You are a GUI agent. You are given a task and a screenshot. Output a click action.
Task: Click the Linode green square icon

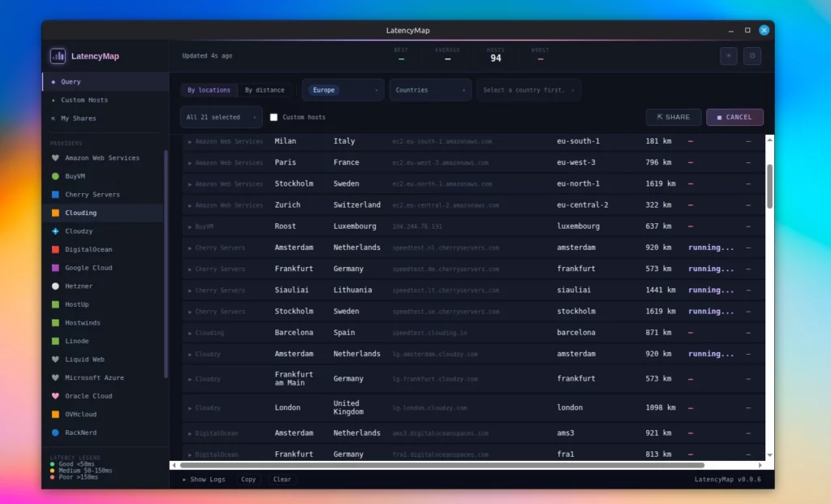(x=55, y=341)
